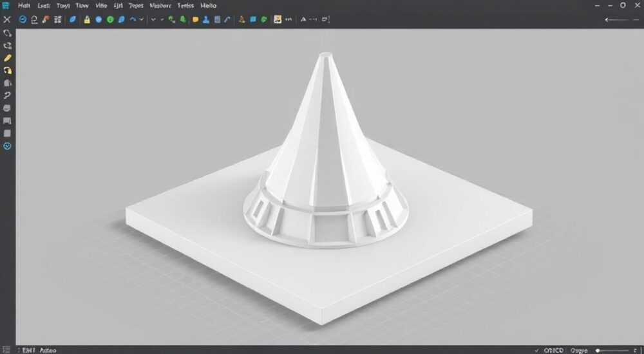This screenshot has height=354, width=644.
Task: Click the blue curved arrow toolbar icon
Action: pyautogui.click(x=133, y=19)
